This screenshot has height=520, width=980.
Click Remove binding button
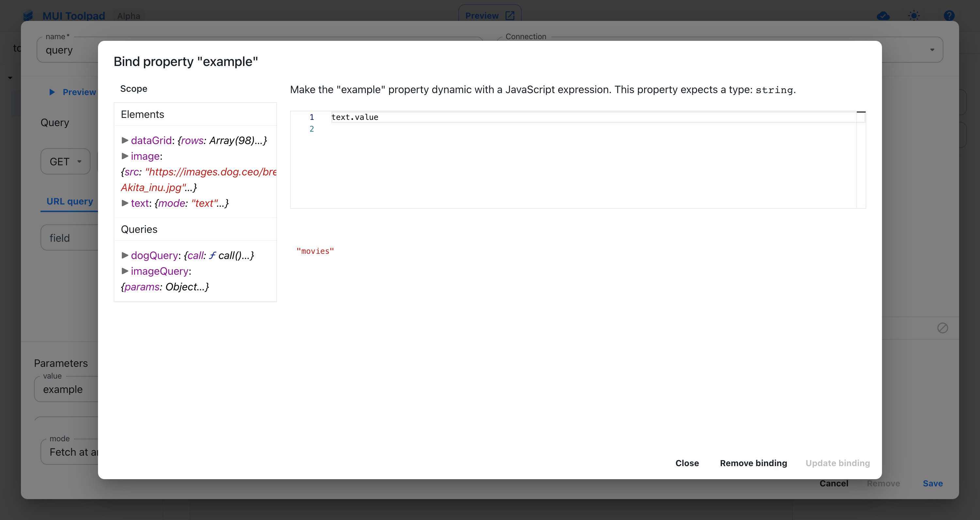pos(753,463)
